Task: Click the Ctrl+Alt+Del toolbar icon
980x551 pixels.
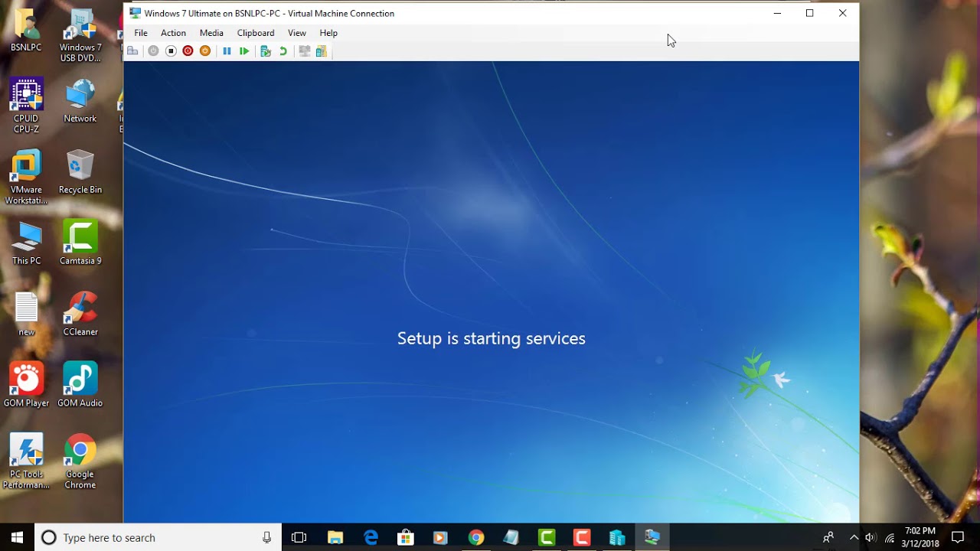Action: [132, 51]
